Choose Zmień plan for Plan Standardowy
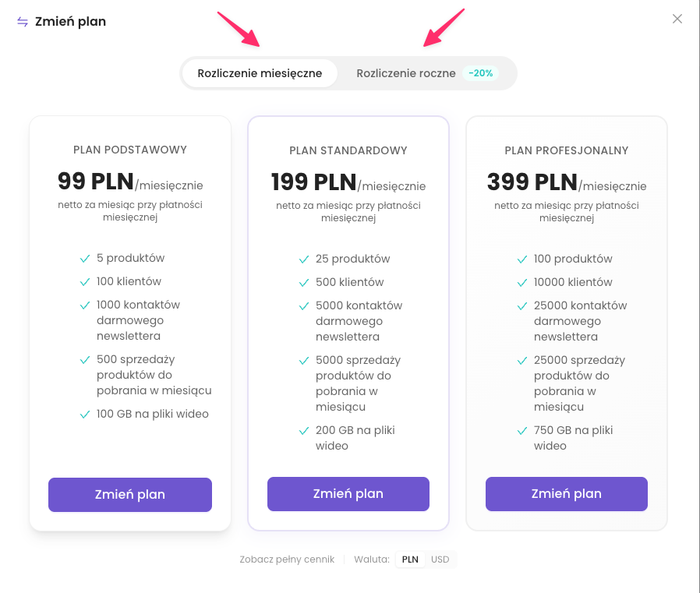Viewport: 700px width, 593px height. tap(348, 494)
